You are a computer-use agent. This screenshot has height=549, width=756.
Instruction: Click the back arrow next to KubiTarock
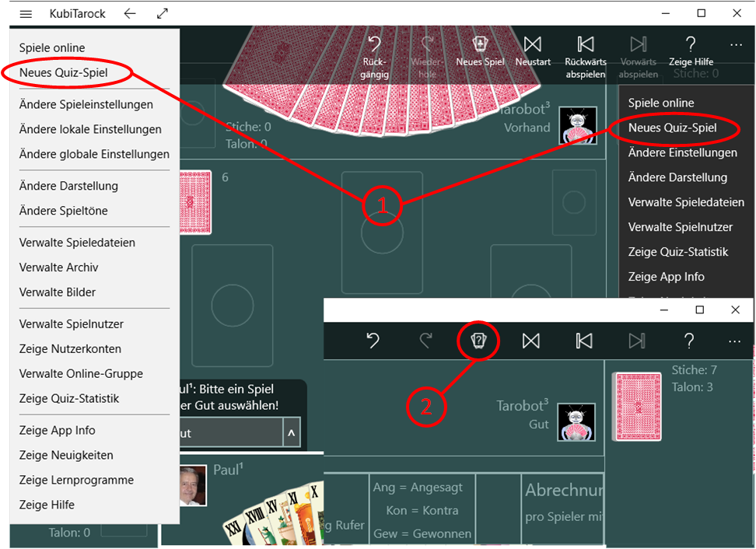coord(130,14)
